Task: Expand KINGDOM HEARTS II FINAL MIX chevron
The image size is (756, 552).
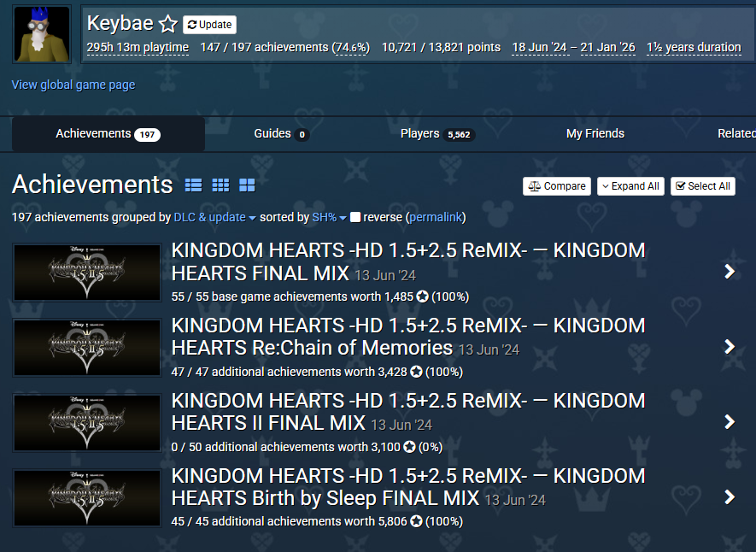Action: (730, 422)
